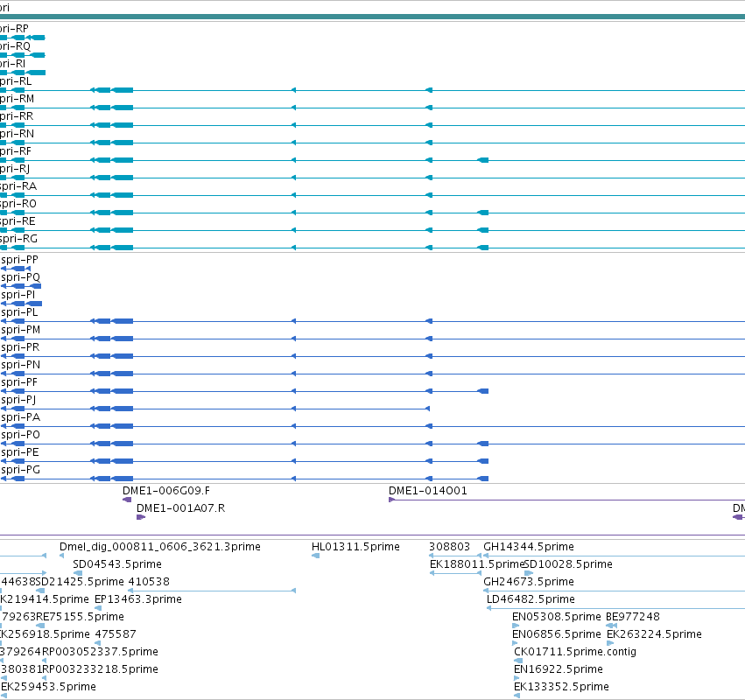Screen dimensions: 745x700
Task: Select EN06856.5prime EST label
Action: (x=557, y=634)
